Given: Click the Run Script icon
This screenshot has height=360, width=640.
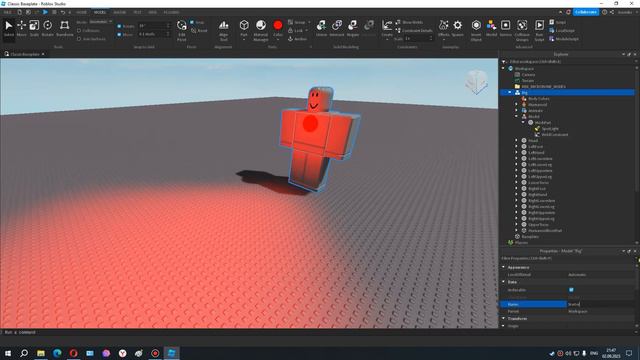Looking at the screenshot, I should tap(540, 30).
